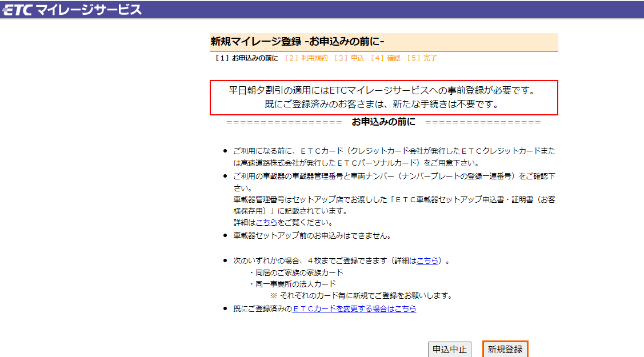This screenshot has width=644, height=357.
Task: Follow the こちら link about registering 4 cards
Action: [427, 260]
